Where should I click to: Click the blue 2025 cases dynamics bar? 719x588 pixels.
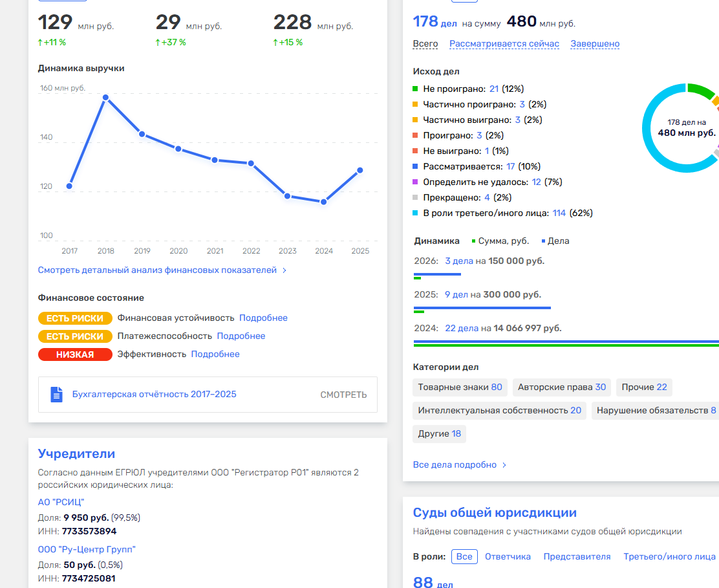(482, 308)
